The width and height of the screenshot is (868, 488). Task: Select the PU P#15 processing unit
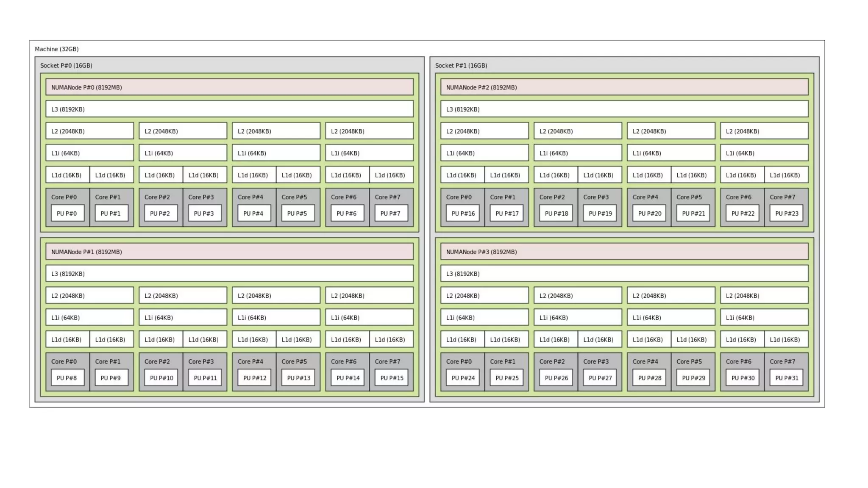point(392,377)
